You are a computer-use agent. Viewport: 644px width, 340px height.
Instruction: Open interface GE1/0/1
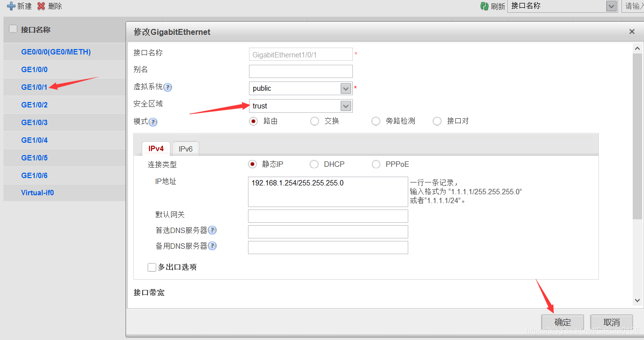point(34,87)
